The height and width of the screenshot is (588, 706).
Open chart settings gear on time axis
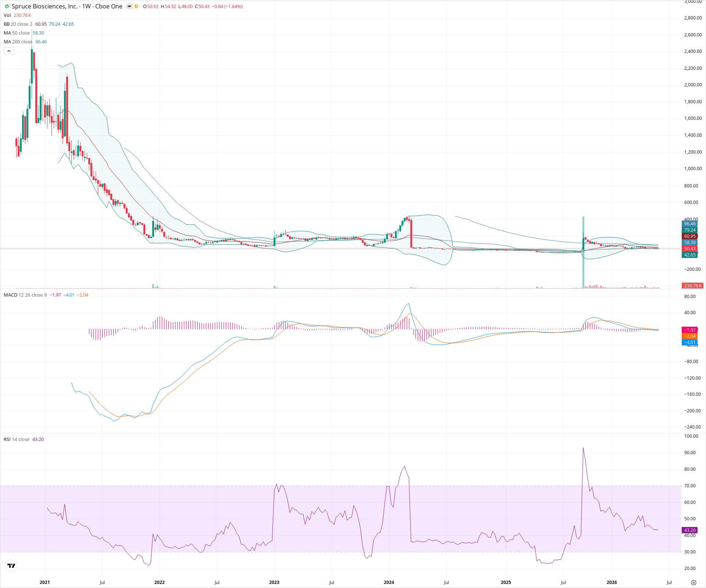point(693,582)
